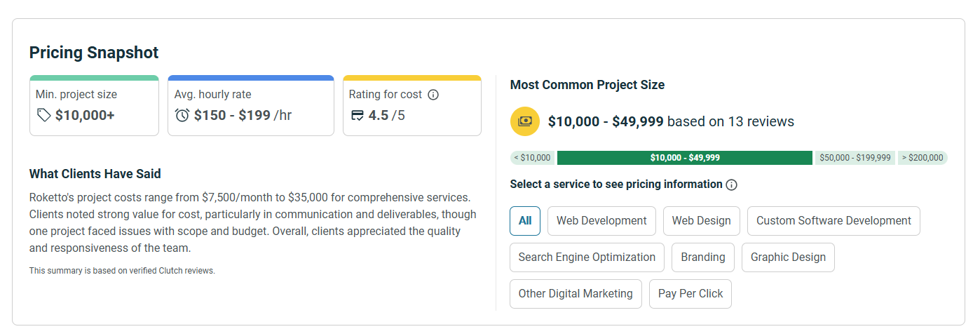The height and width of the screenshot is (329, 980).
Task: Click the Min. project size card
Action: click(x=94, y=105)
